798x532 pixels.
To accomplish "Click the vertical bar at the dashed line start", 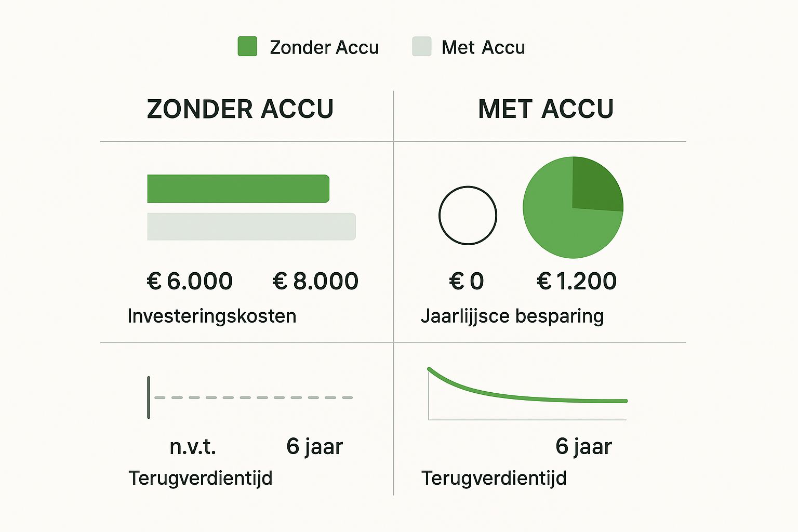I will (x=149, y=397).
